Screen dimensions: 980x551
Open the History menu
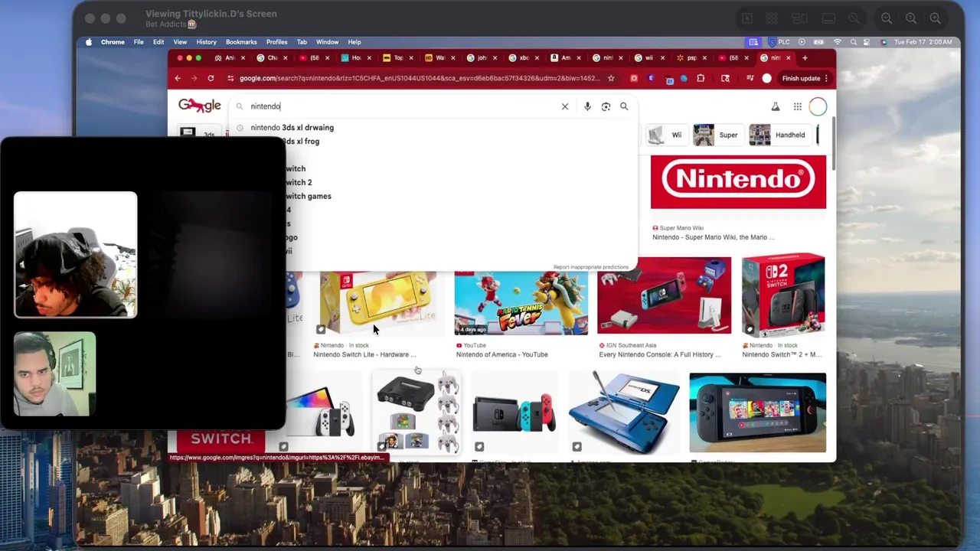click(206, 42)
